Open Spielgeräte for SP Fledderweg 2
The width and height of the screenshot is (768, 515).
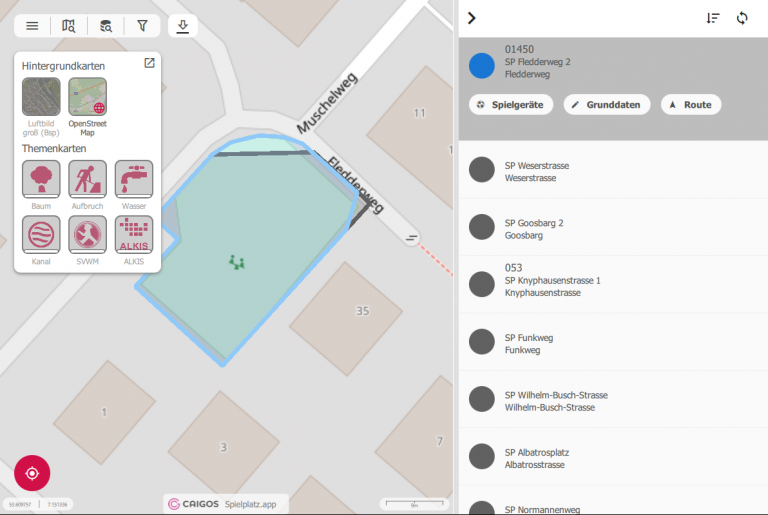tap(511, 104)
